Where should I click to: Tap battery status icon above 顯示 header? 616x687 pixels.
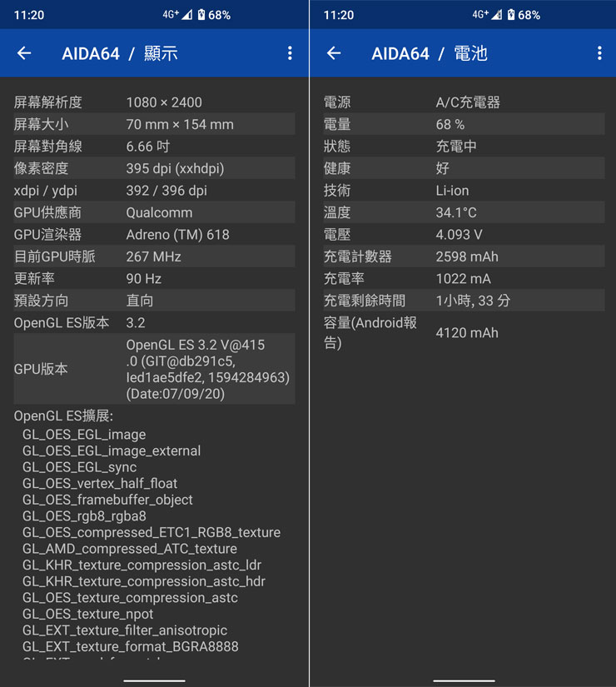pos(200,15)
